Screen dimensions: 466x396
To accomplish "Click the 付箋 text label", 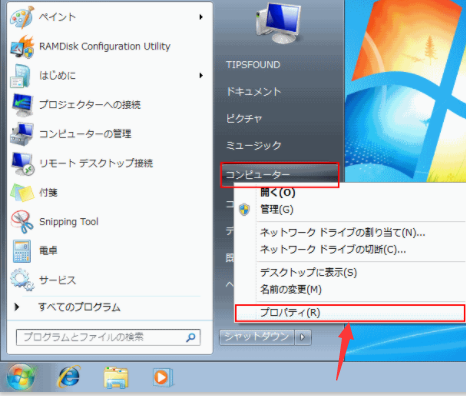I will 48,192.
